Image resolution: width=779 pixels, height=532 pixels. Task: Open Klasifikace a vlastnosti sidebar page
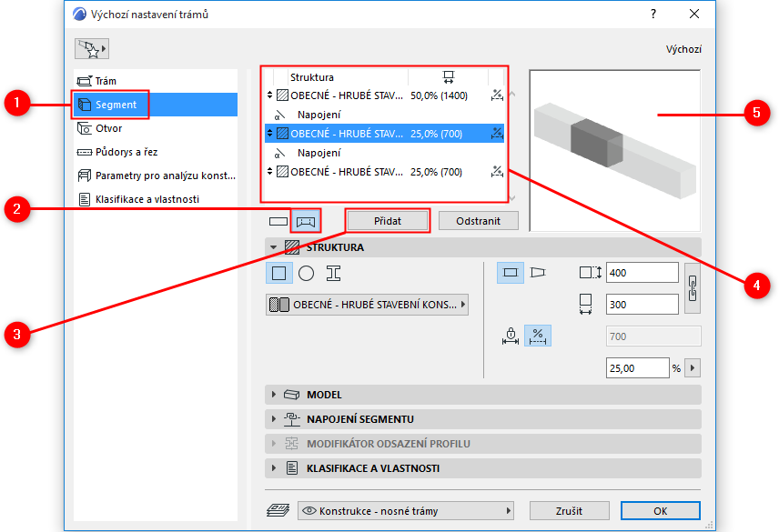pyautogui.click(x=156, y=199)
